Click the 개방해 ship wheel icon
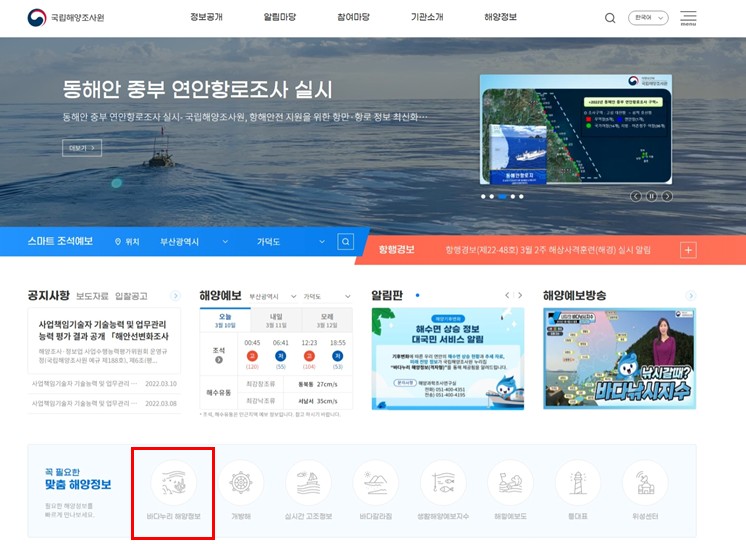This screenshot has height=544, width=746. tap(241, 484)
